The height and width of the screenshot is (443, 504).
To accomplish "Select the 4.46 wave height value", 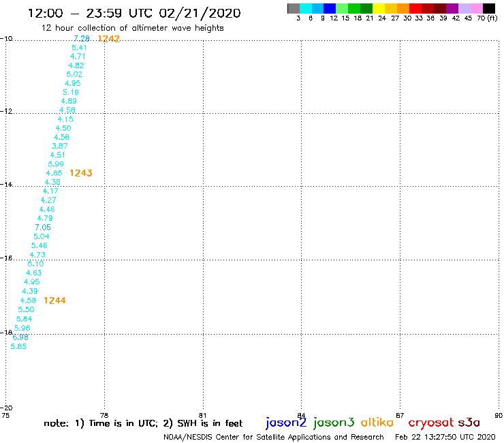I will (x=47, y=209).
